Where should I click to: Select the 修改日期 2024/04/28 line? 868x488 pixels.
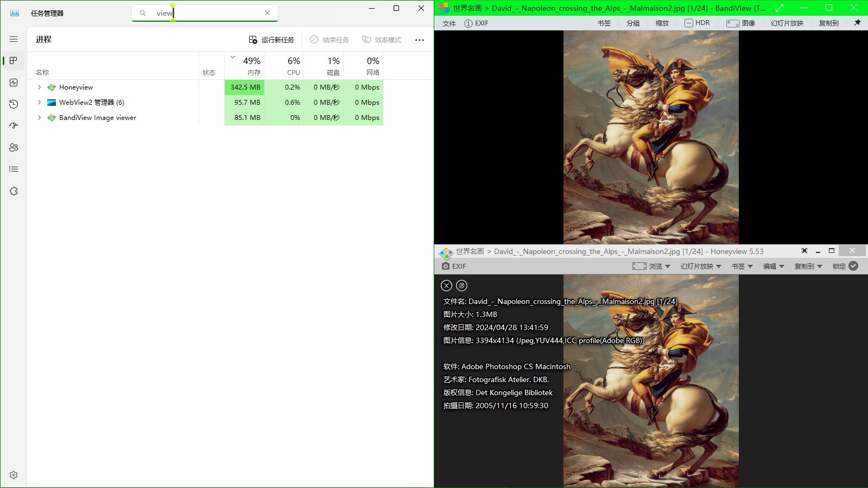pyautogui.click(x=496, y=327)
